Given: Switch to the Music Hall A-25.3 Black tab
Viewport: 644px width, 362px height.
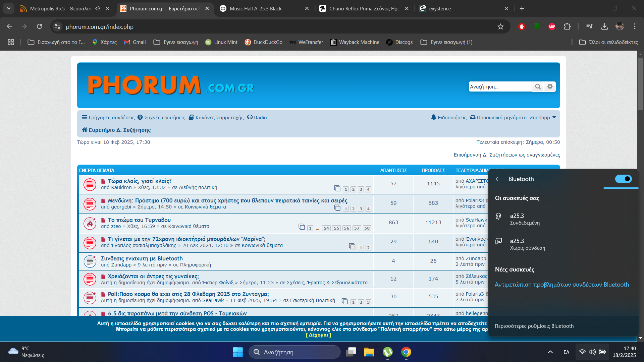Looking at the screenshot, I should click(256, 8).
